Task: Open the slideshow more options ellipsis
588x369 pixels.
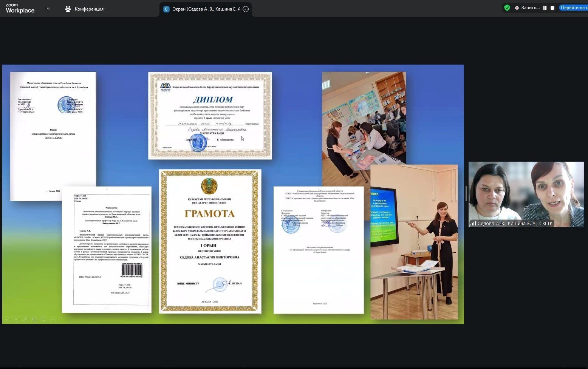Action: (x=53, y=319)
